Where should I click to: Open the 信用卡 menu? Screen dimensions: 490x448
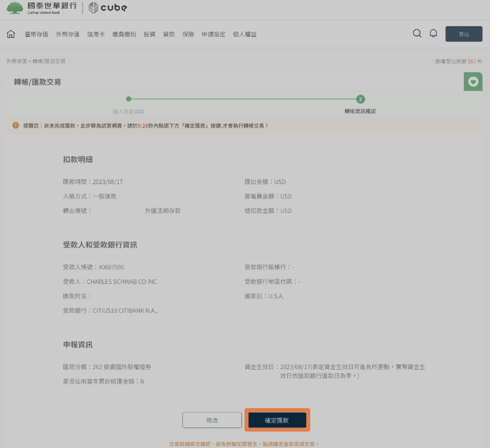coord(95,34)
